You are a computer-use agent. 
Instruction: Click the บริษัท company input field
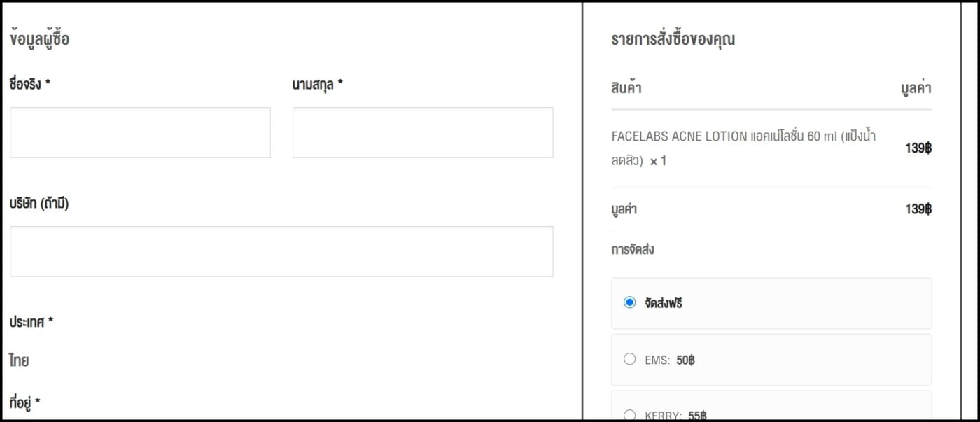pos(280,251)
